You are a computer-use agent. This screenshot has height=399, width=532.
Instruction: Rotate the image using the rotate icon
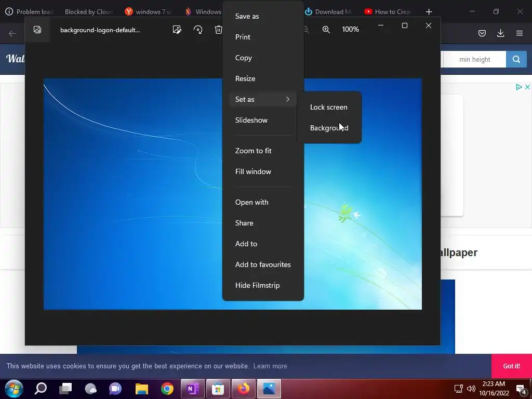[x=198, y=30]
